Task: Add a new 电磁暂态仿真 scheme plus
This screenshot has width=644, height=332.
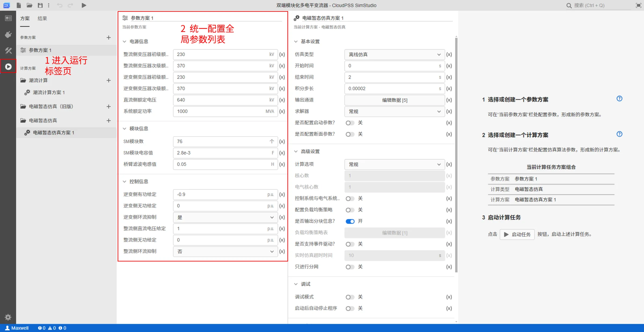Action: pos(108,121)
